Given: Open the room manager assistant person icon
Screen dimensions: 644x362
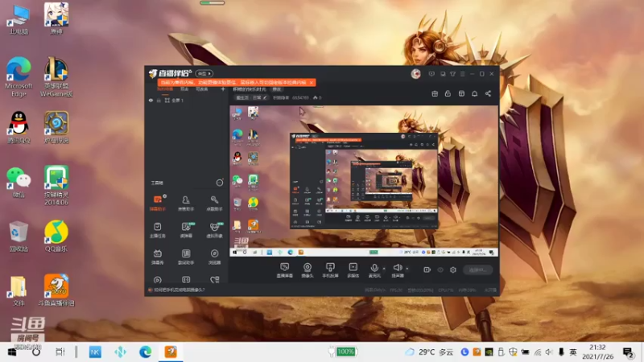Looking at the screenshot, I should [x=186, y=200].
